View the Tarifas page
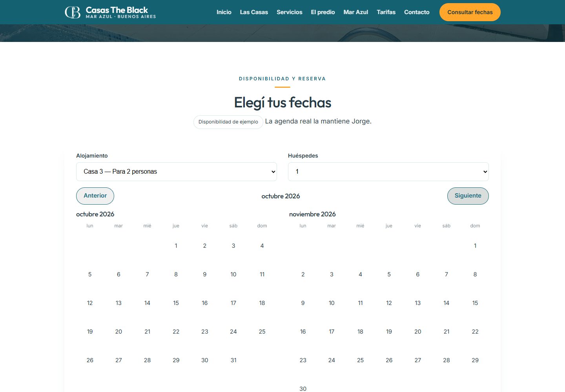 (386, 12)
